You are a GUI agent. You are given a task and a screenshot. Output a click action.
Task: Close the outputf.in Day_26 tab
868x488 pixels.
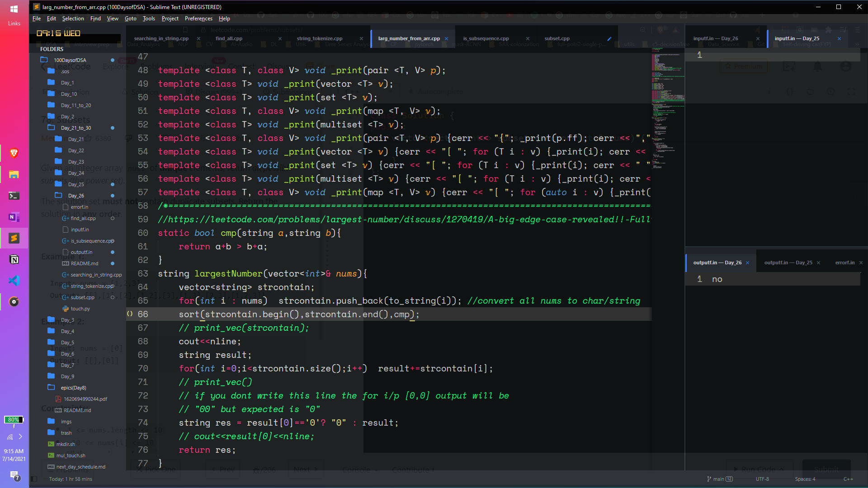[x=747, y=263]
